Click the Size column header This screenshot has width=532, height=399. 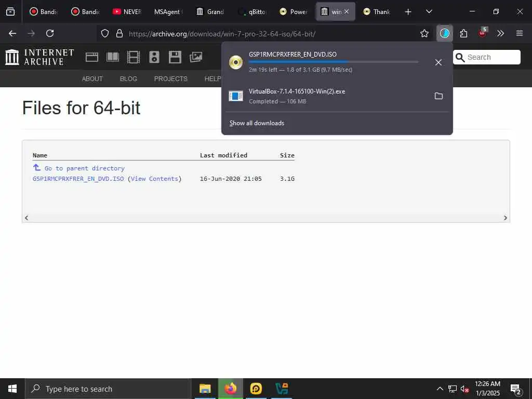point(287,155)
